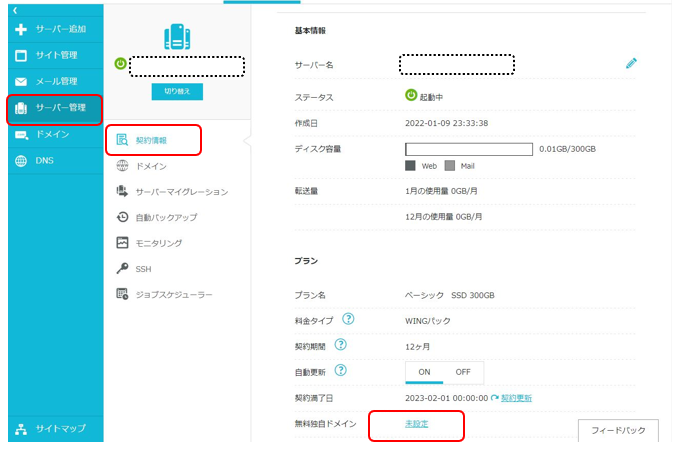Click the www globe icon for ドメイン

coord(122,166)
